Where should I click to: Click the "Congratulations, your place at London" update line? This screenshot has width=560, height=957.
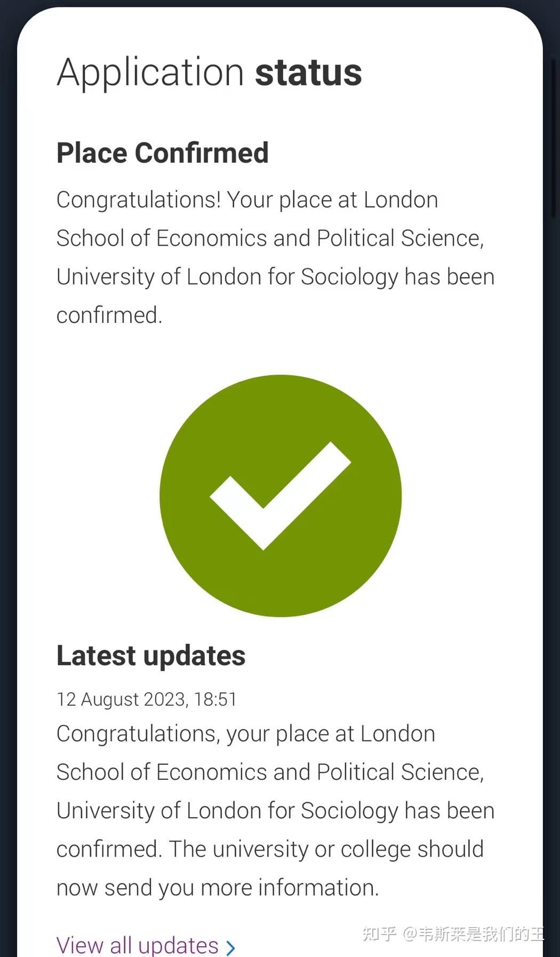[246, 734]
